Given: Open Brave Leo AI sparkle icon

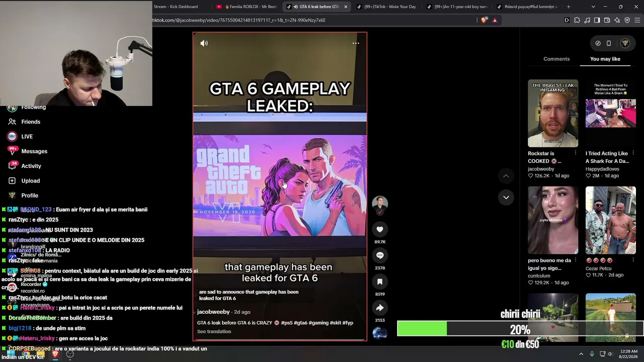Looking at the screenshot, I should point(617,20).
